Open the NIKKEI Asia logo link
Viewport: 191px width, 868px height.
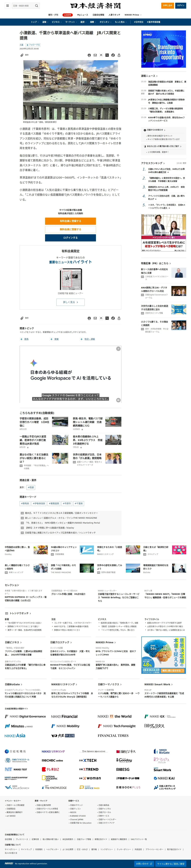15,736
